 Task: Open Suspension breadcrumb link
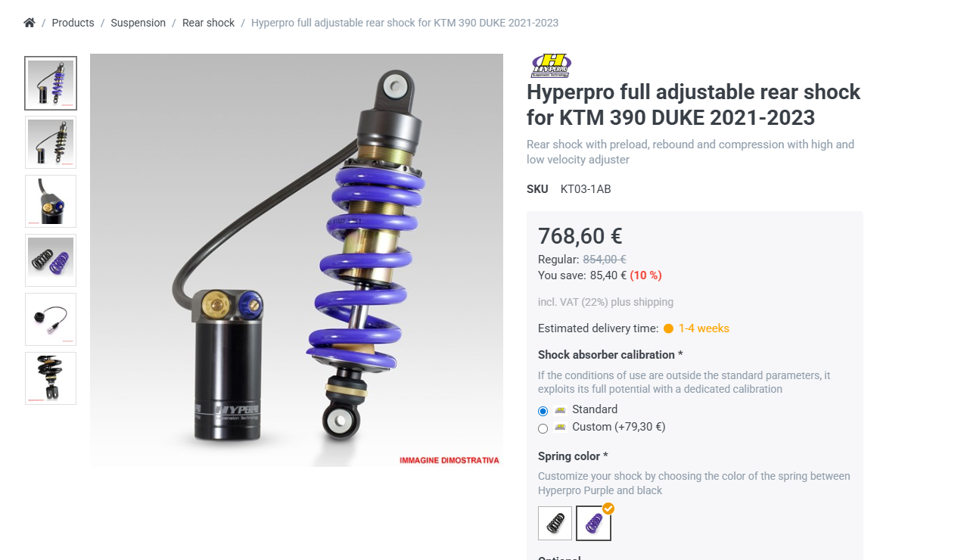point(138,23)
